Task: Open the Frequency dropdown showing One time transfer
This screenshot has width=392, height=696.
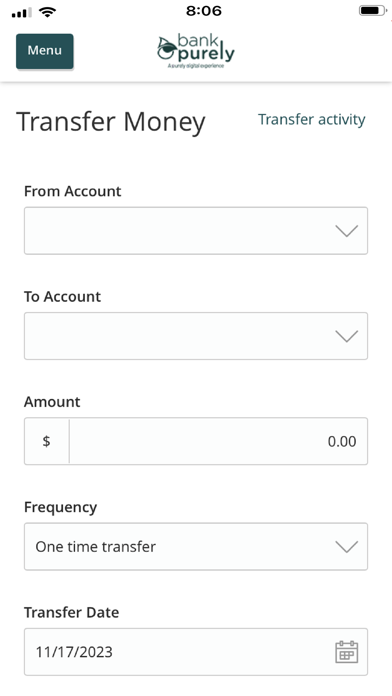Action: click(x=196, y=546)
